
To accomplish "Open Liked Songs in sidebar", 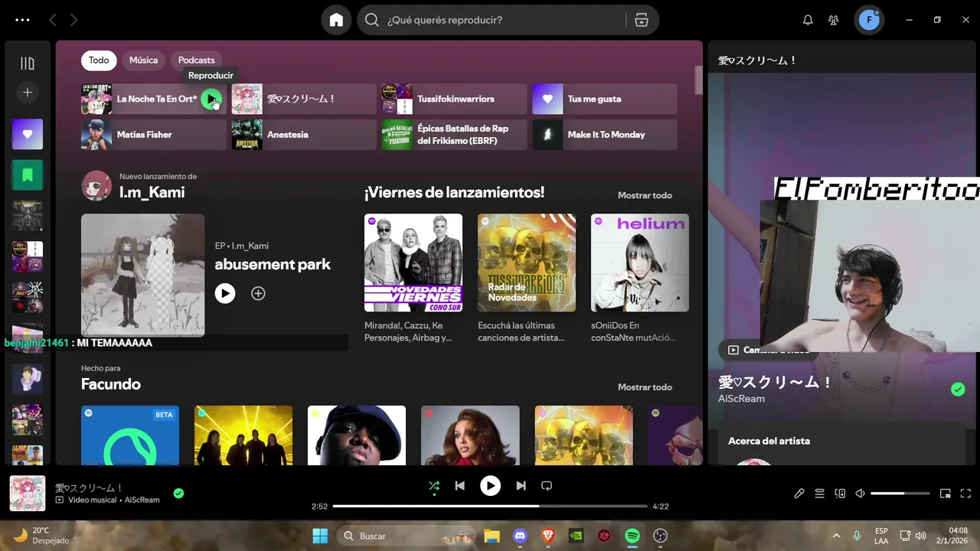I will (28, 134).
